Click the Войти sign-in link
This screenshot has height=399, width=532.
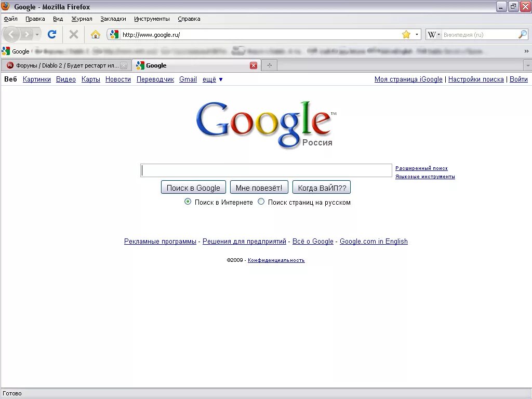(518, 79)
